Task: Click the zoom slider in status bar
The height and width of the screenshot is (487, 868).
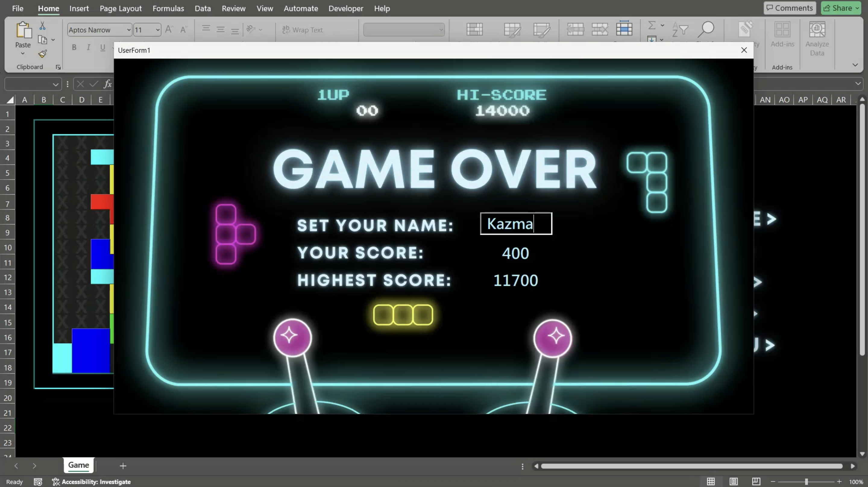Action: coord(806,482)
